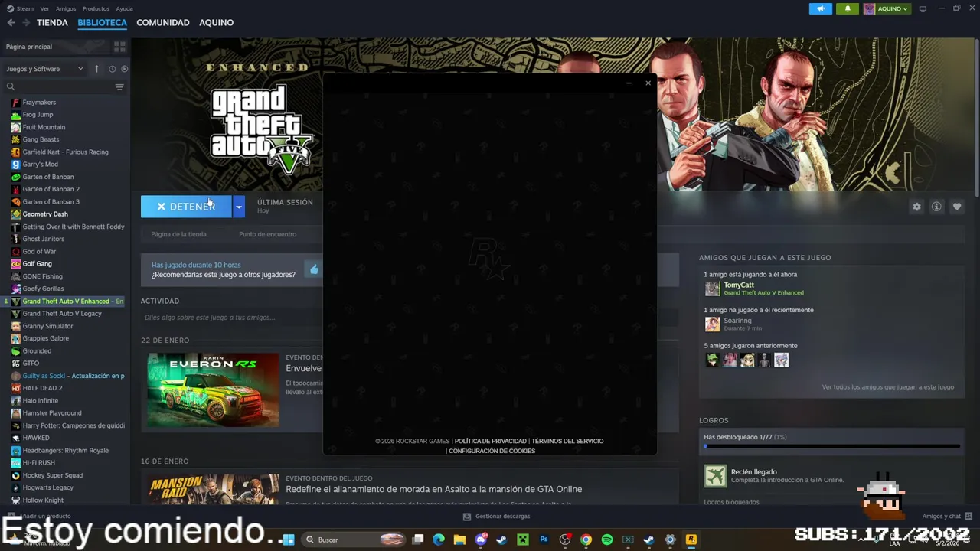Click library search field

(x=59, y=87)
